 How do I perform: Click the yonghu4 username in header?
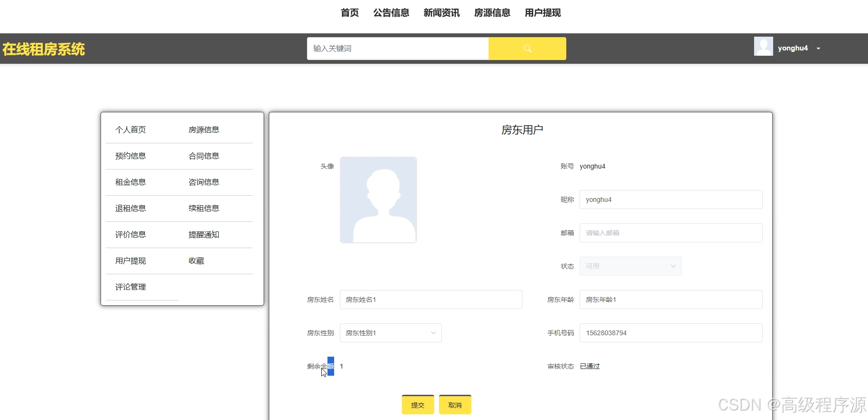(793, 48)
